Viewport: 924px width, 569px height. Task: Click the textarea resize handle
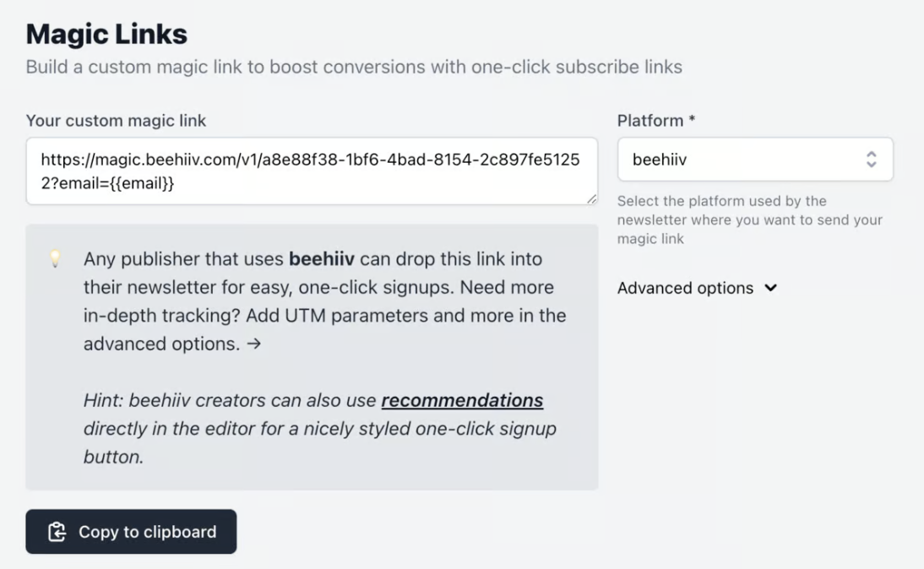[593, 197]
